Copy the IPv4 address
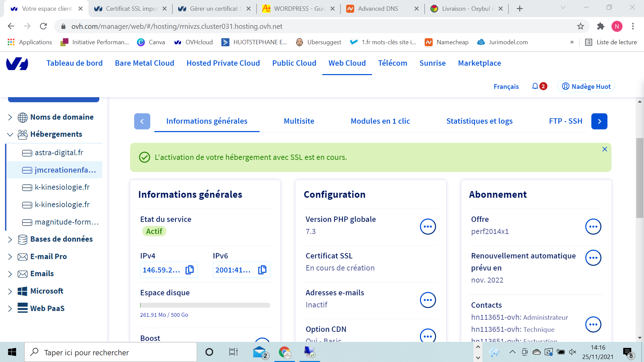This screenshot has height=362, width=644. 190,270
